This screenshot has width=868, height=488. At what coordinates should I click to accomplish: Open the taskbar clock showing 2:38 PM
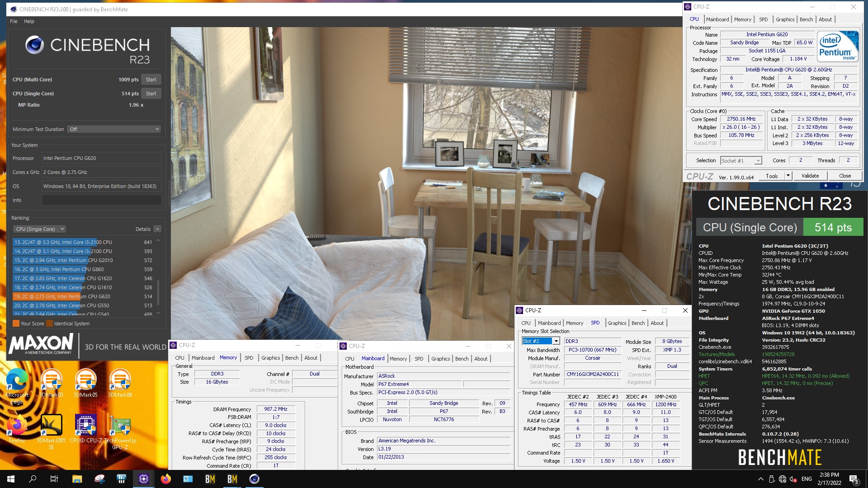[x=829, y=479]
